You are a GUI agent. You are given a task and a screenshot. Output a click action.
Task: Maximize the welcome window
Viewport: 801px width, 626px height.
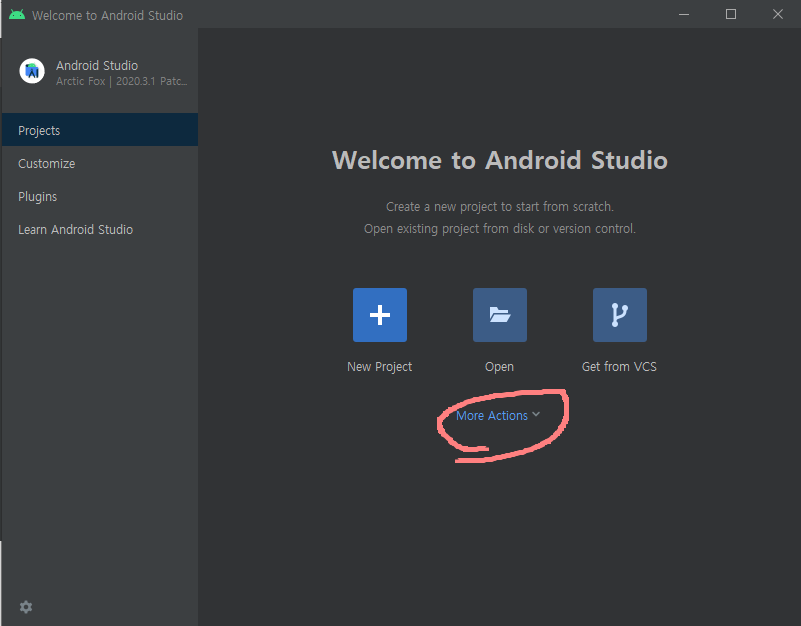[731, 14]
